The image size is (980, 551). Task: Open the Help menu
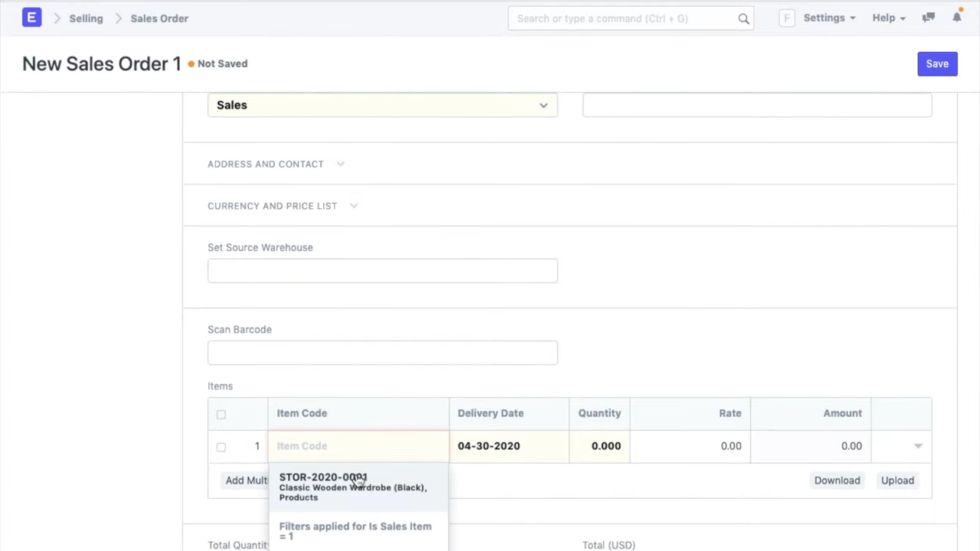884,18
